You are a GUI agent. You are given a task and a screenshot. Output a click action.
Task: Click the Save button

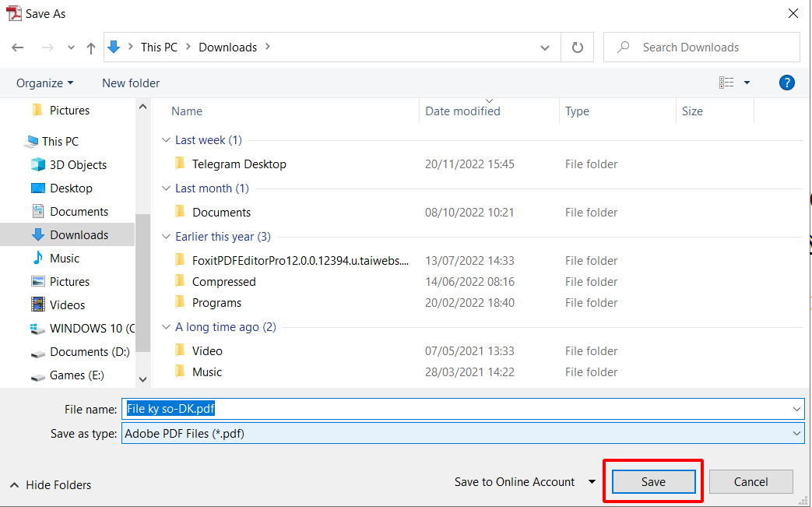coord(653,482)
